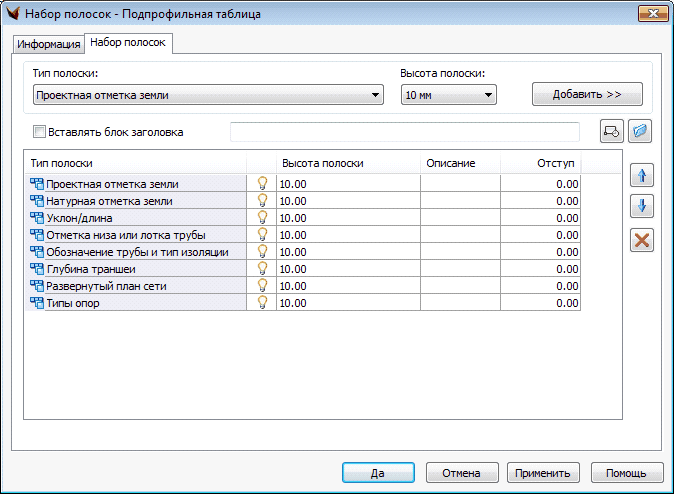674x494 pixels.
Task: Click the header block text input field
Action: point(404,132)
